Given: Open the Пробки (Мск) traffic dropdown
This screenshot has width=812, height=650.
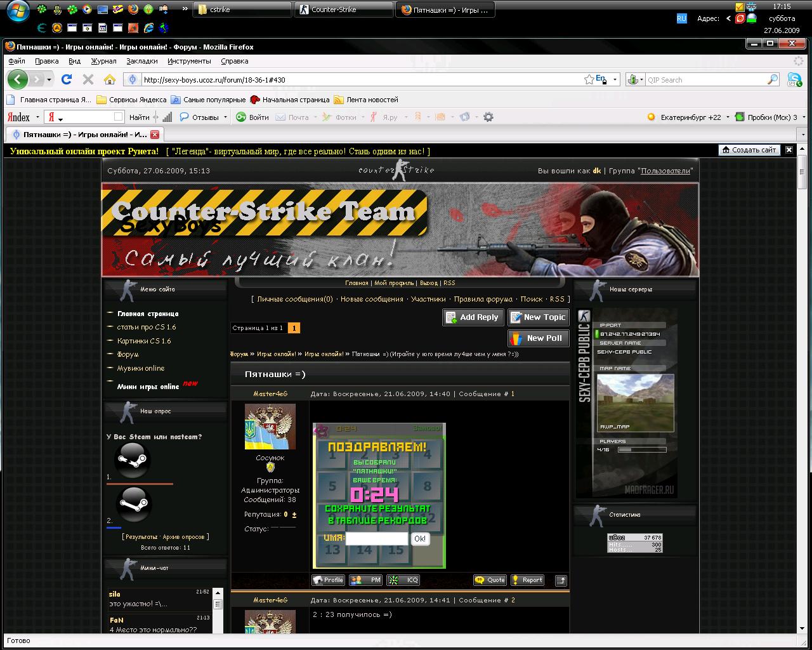Looking at the screenshot, I should [x=804, y=117].
